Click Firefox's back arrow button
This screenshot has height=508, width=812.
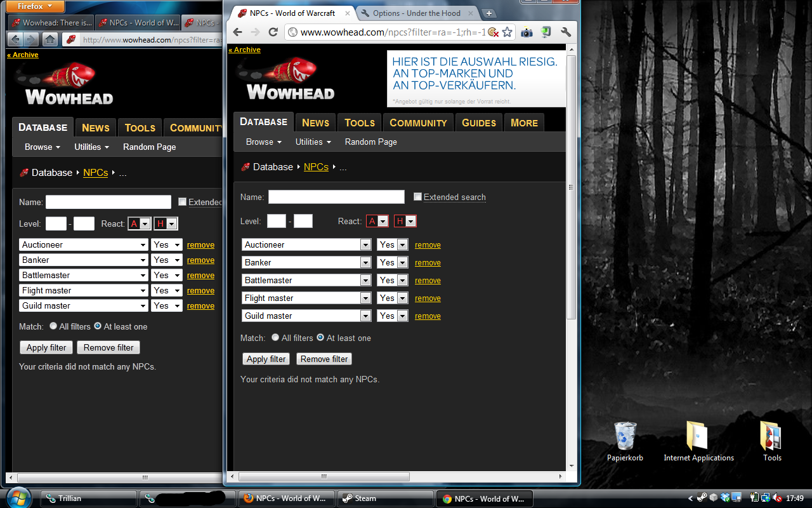click(x=15, y=39)
